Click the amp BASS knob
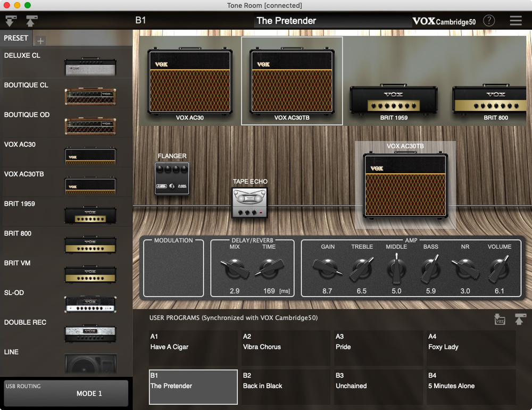Screen dimensions: 532x410 (x=430, y=269)
